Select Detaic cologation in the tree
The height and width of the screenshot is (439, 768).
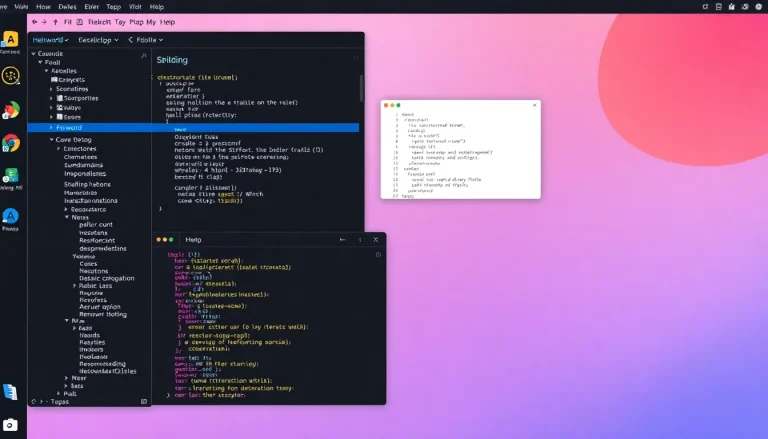point(107,278)
